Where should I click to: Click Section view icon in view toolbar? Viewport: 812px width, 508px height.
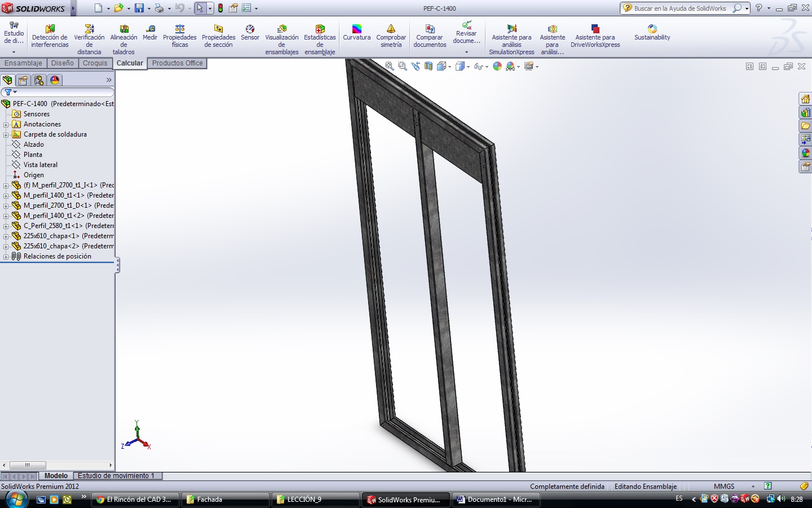[429, 66]
